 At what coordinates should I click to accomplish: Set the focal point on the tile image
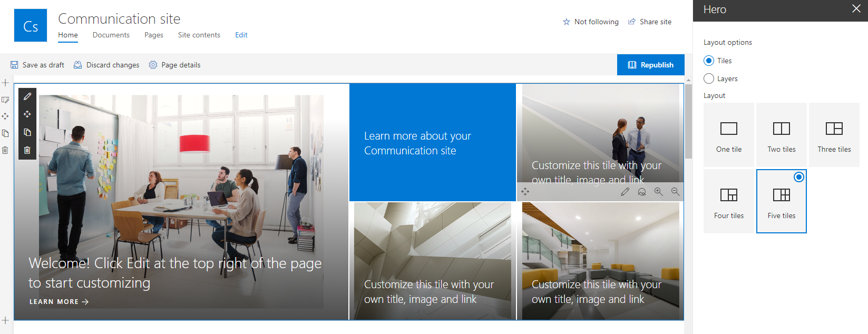click(642, 192)
